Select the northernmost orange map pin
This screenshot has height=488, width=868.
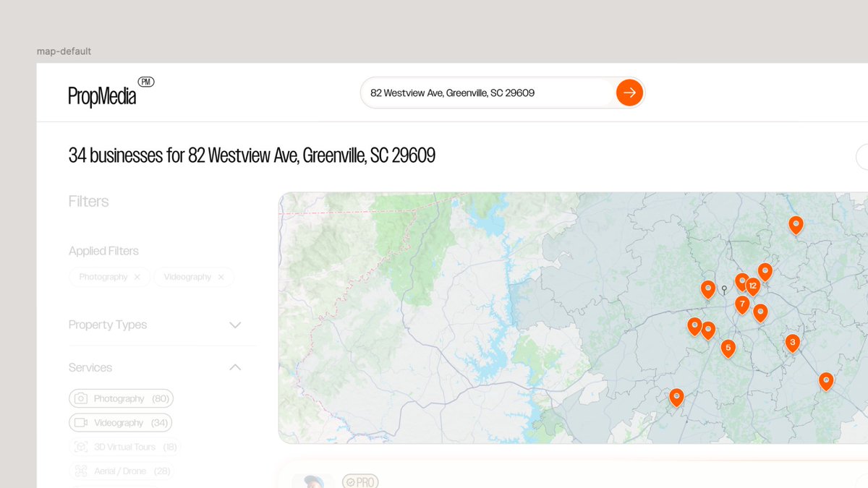pos(796,226)
